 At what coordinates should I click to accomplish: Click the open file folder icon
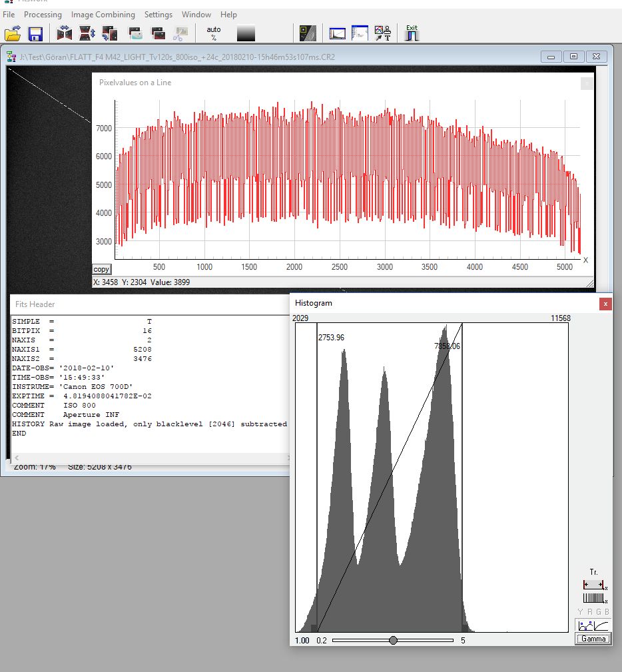(13, 33)
